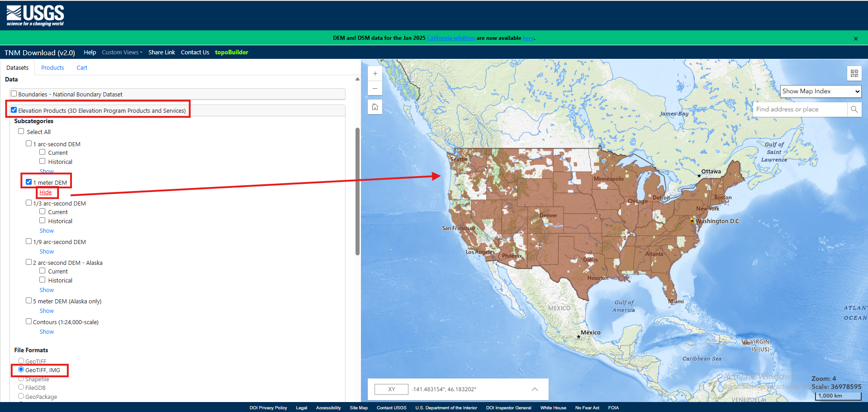
Task: Click the datasets panel scrollbar
Action: (x=357, y=190)
